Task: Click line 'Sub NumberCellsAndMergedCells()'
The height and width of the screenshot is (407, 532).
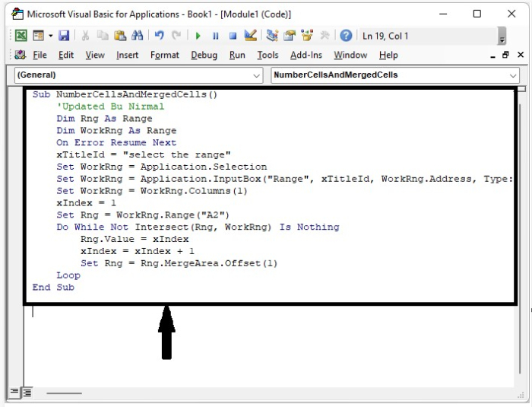Action: 125,94
